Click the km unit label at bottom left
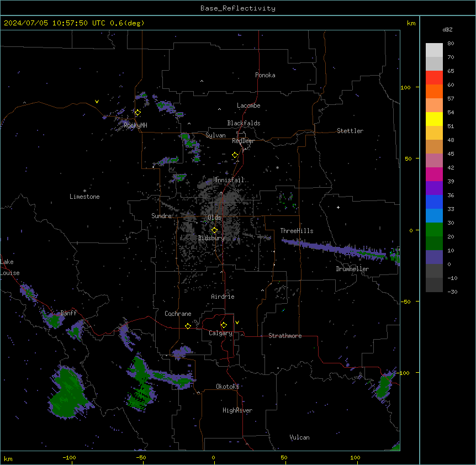Viewport: 476px width, 465px height. pyautogui.click(x=8, y=458)
